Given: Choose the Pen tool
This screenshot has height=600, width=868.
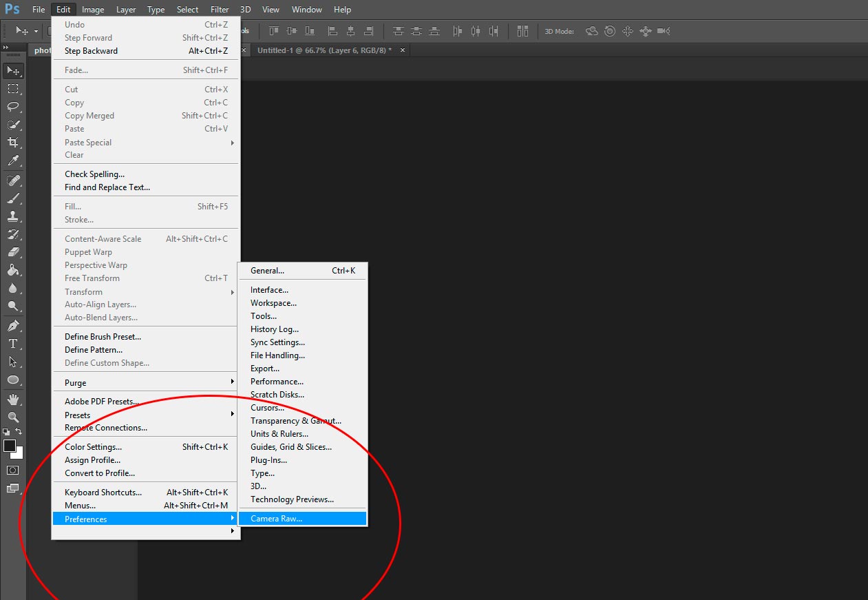Looking at the screenshot, I should 13,326.
